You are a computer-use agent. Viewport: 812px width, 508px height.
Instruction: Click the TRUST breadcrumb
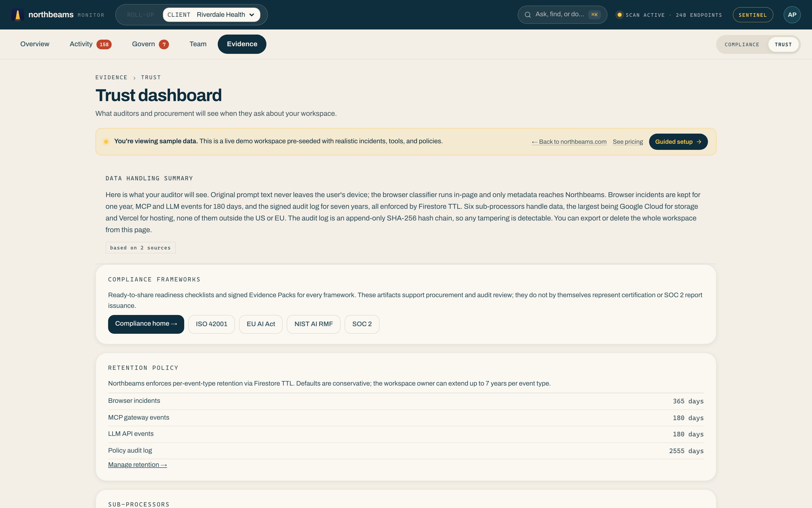(151, 78)
